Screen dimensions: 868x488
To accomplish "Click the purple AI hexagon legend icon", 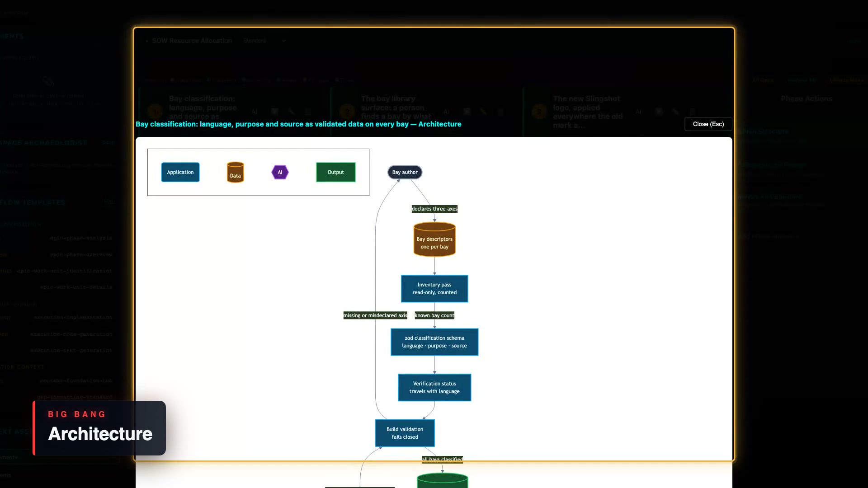I will [x=280, y=172].
